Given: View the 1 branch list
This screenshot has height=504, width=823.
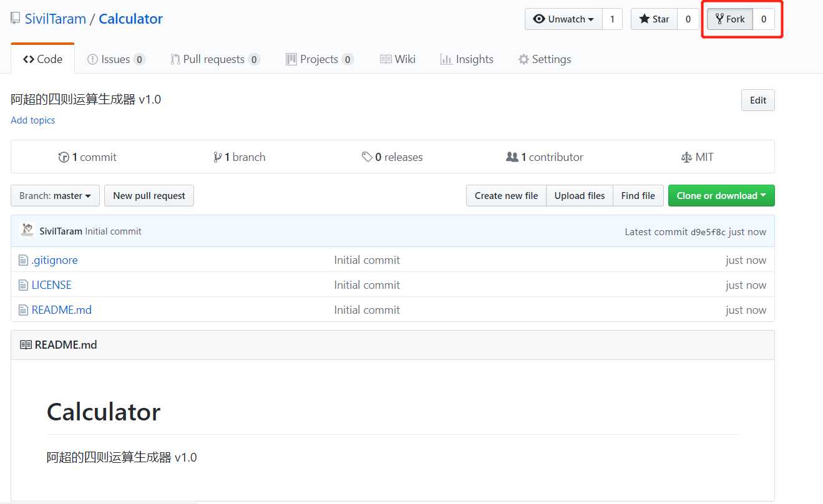Looking at the screenshot, I should coord(240,157).
